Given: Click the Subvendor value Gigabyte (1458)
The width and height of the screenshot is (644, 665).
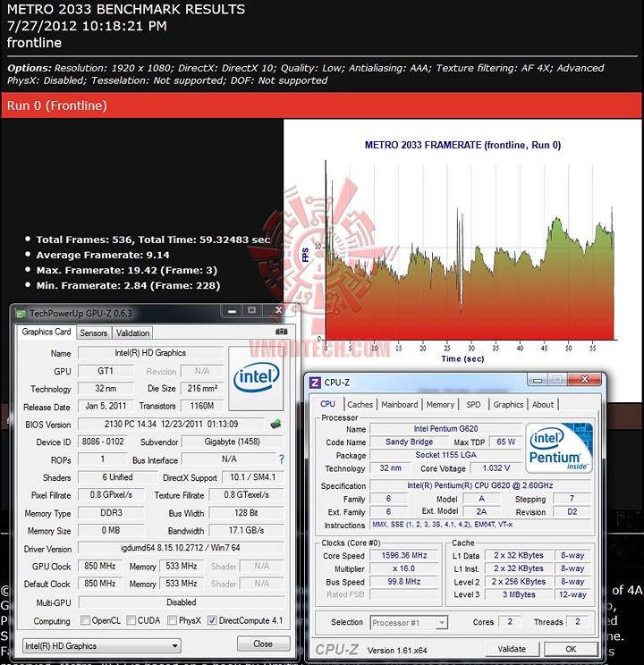Looking at the screenshot, I should [233, 442].
